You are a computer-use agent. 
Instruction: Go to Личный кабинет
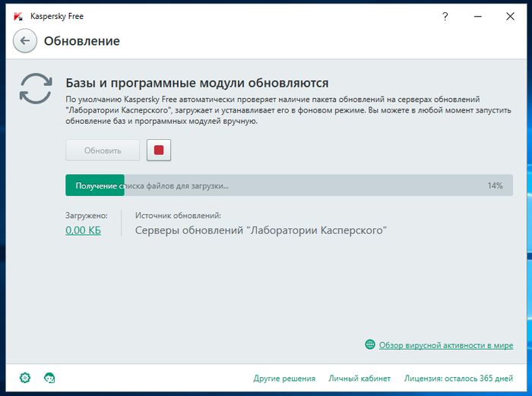click(359, 379)
